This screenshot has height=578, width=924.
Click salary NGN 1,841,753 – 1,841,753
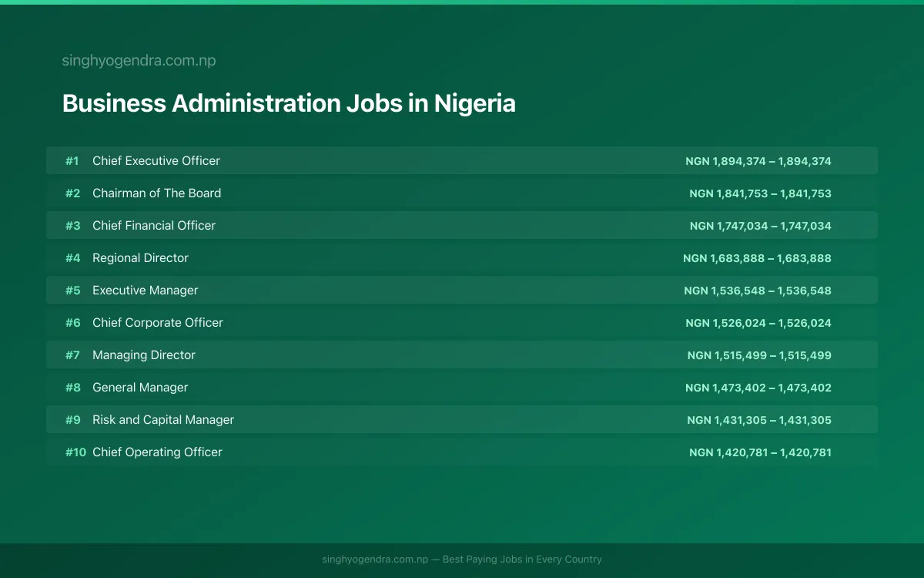tap(760, 193)
